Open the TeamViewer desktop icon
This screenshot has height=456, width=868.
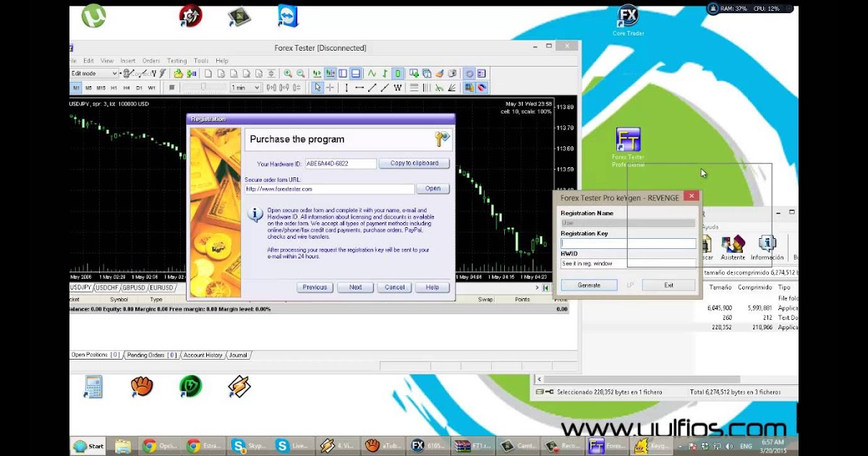(x=288, y=16)
